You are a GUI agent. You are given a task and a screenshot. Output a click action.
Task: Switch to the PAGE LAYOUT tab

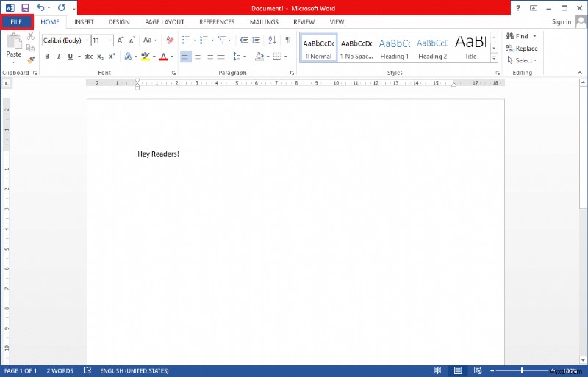[164, 22]
